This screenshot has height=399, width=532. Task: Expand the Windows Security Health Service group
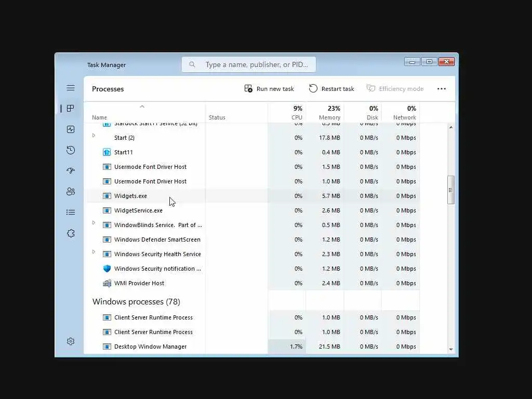click(x=94, y=252)
